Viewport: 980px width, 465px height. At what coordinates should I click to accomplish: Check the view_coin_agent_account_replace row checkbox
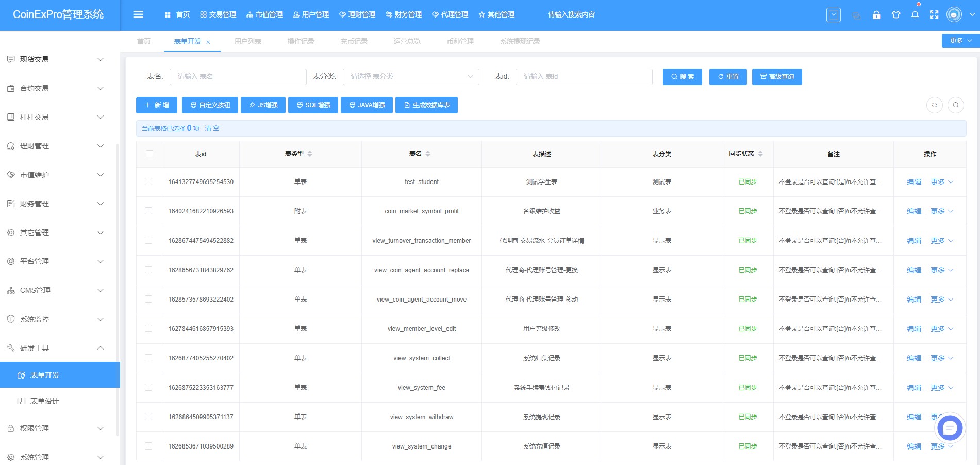[148, 270]
